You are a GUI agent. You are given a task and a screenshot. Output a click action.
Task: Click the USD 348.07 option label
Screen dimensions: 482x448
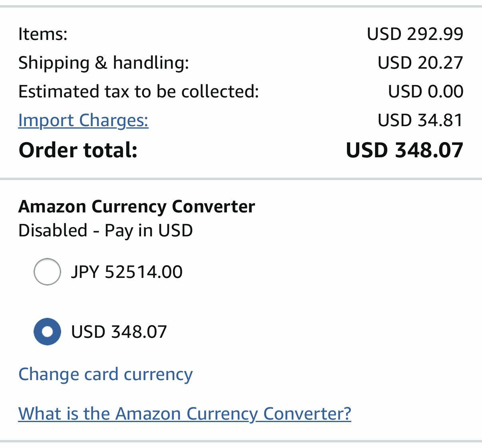point(119,332)
